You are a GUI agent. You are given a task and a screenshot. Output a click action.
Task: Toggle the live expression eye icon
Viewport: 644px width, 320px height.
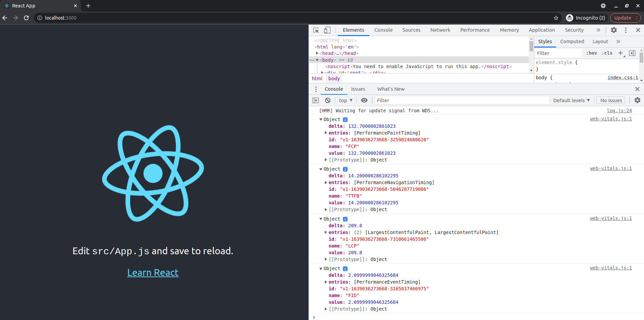[x=364, y=100]
